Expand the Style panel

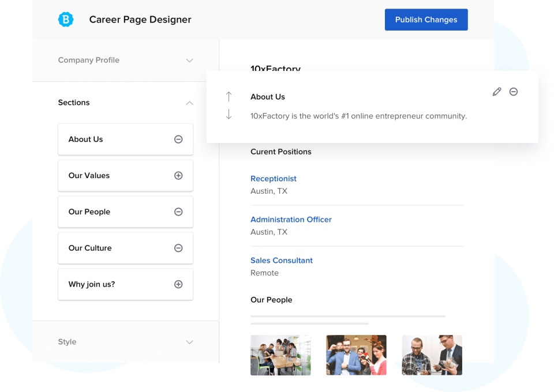pyautogui.click(x=189, y=342)
